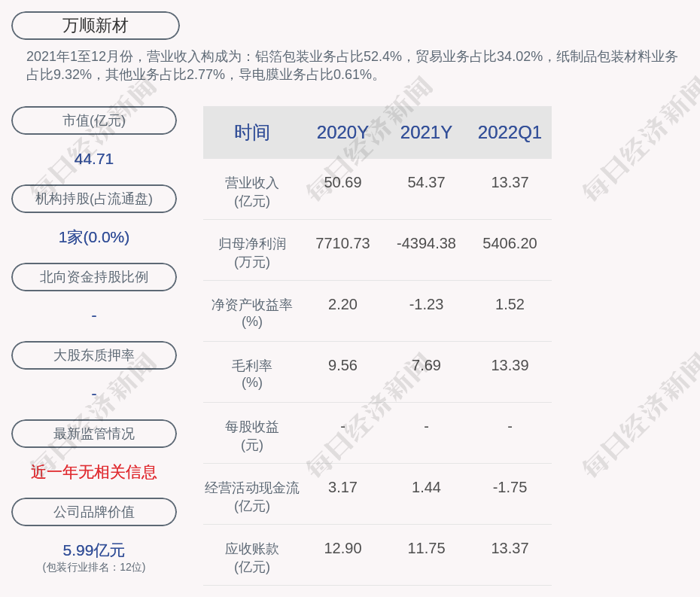Click ROE value -1.23
The width and height of the screenshot is (700, 597).
point(426,304)
